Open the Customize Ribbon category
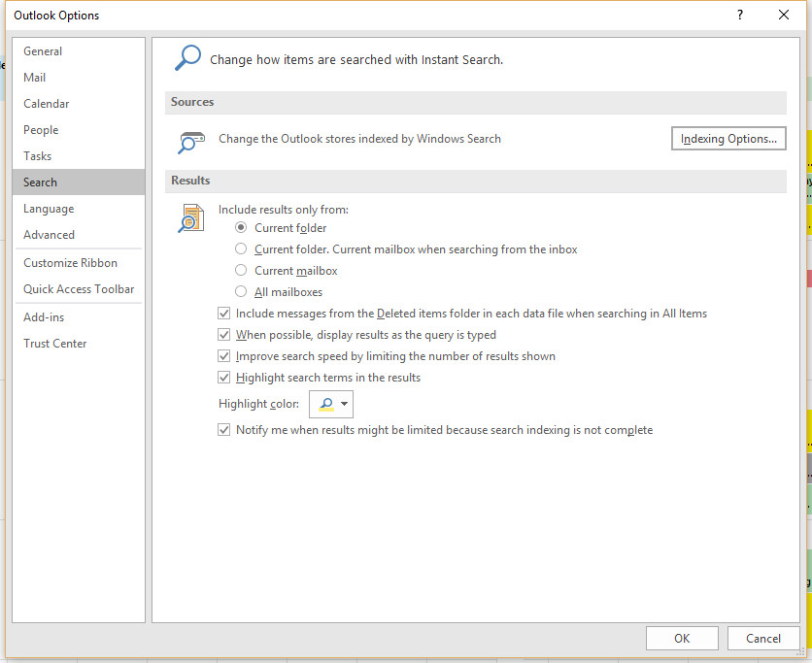The image size is (812, 663). pos(79,263)
